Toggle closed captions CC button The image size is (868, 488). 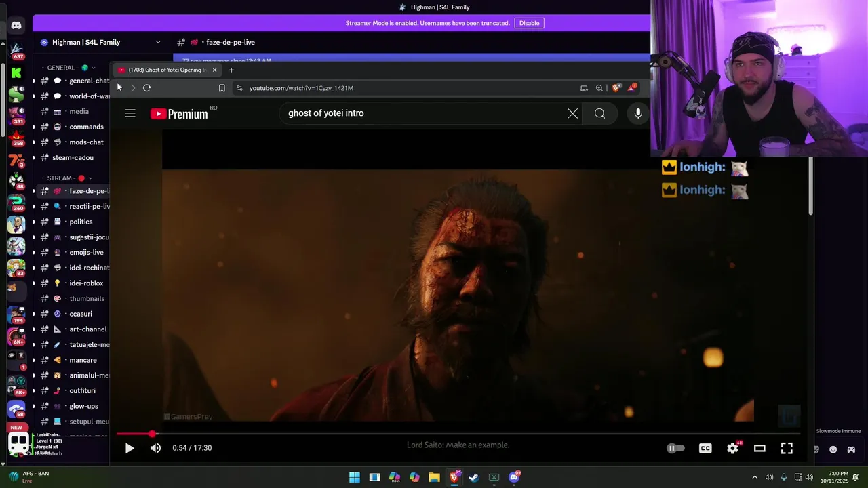pos(705,448)
